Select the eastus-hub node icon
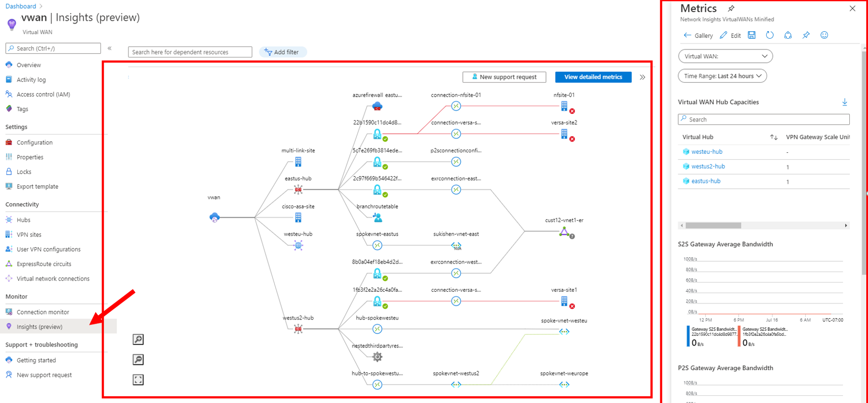This screenshot has height=403, width=868. pyautogui.click(x=298, y=190)
